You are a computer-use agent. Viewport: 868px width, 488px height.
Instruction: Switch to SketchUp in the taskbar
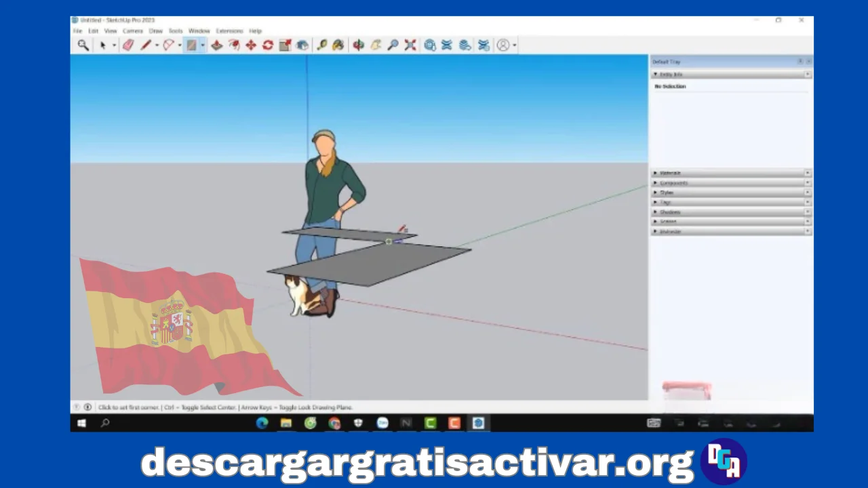(x=479, y=423)
